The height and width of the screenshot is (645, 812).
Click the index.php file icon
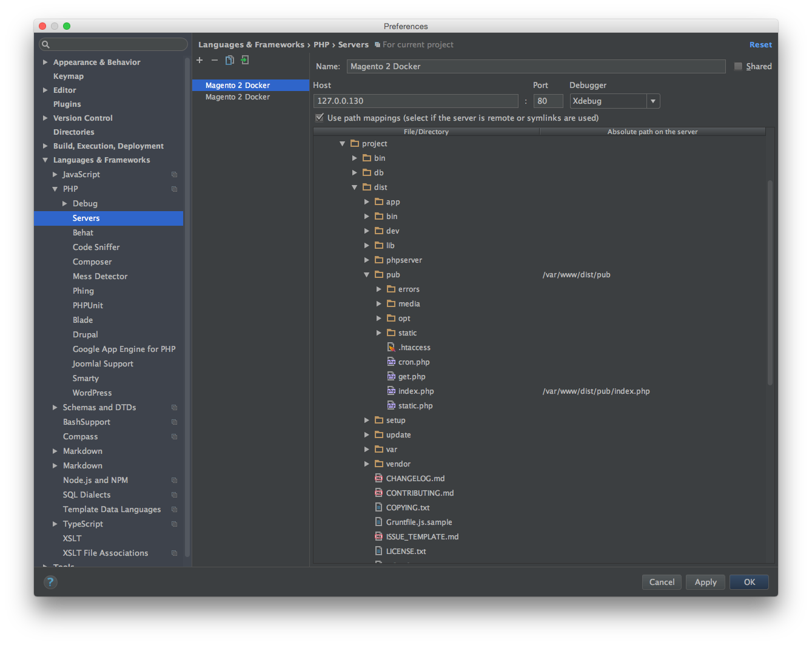tap(391, 391)
